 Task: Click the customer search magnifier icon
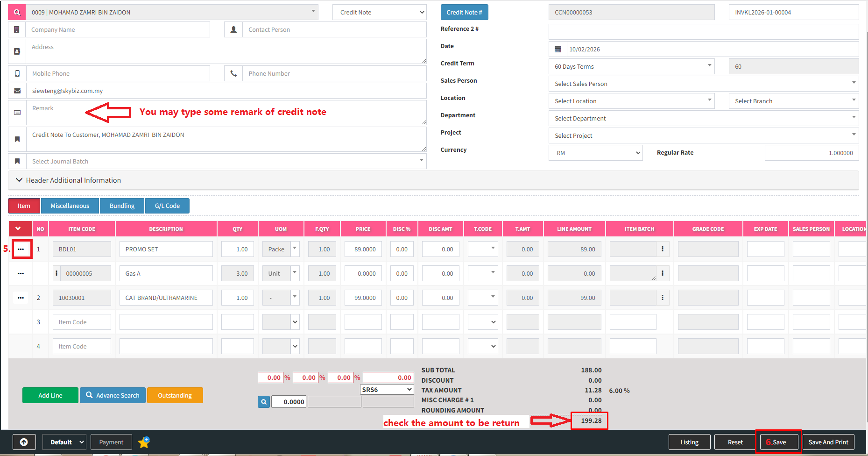pyautogui.click(x=17, y=12)
